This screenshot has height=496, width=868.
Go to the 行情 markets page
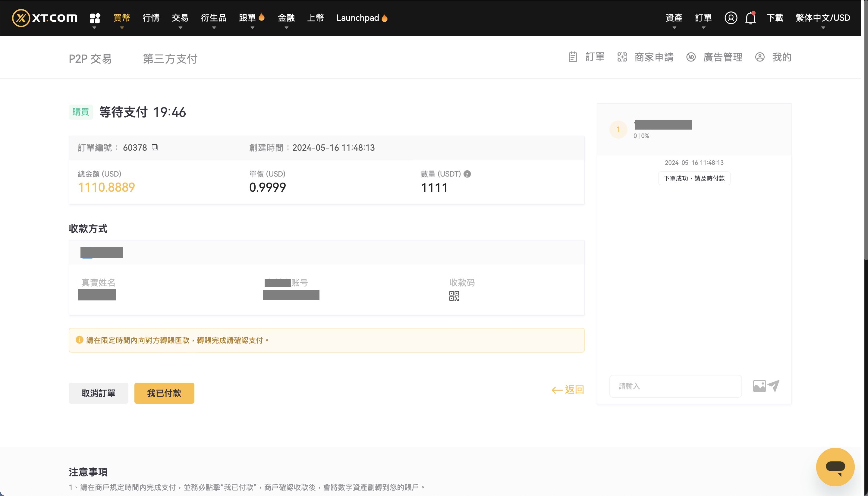[x=151, y=18]
